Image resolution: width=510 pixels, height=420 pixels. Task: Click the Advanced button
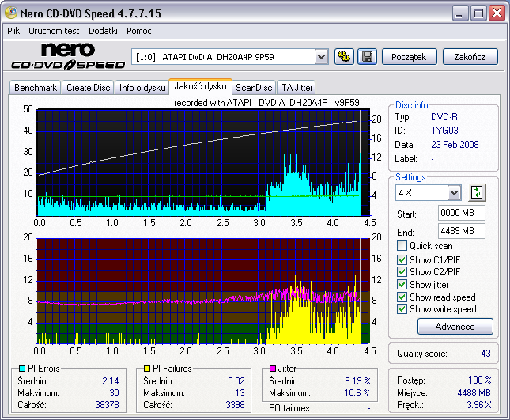(x=455, y=327)
